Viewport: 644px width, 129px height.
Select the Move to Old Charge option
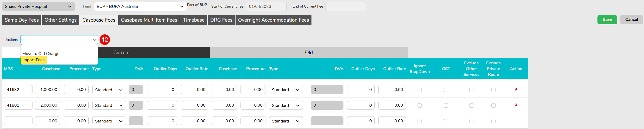point(41,54)
